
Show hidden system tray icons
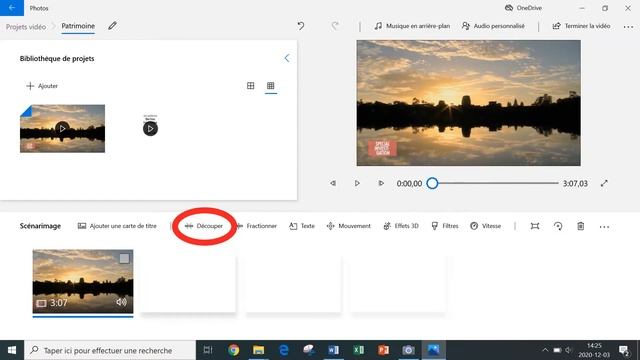pos(545,350)
